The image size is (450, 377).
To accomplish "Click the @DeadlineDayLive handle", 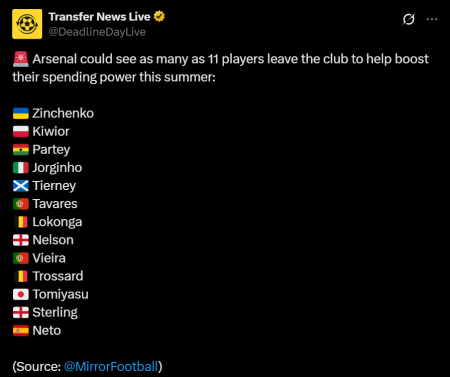I will (97, 32).
